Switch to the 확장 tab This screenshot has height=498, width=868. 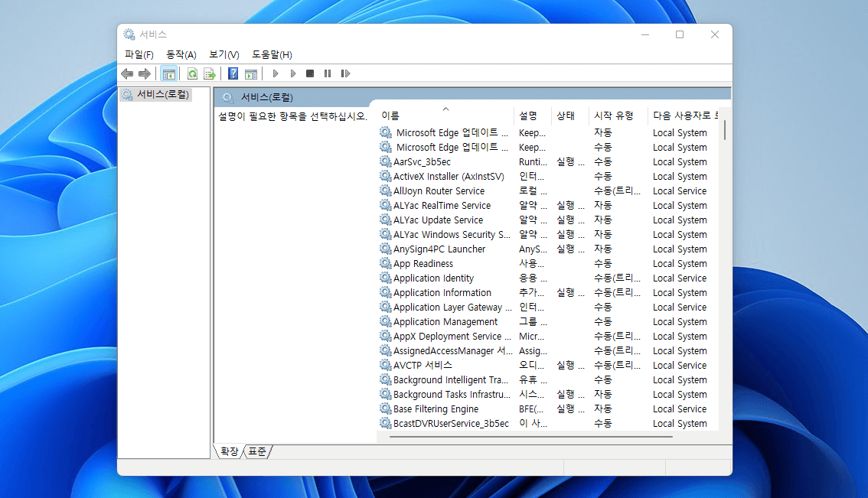pos(229,451)
